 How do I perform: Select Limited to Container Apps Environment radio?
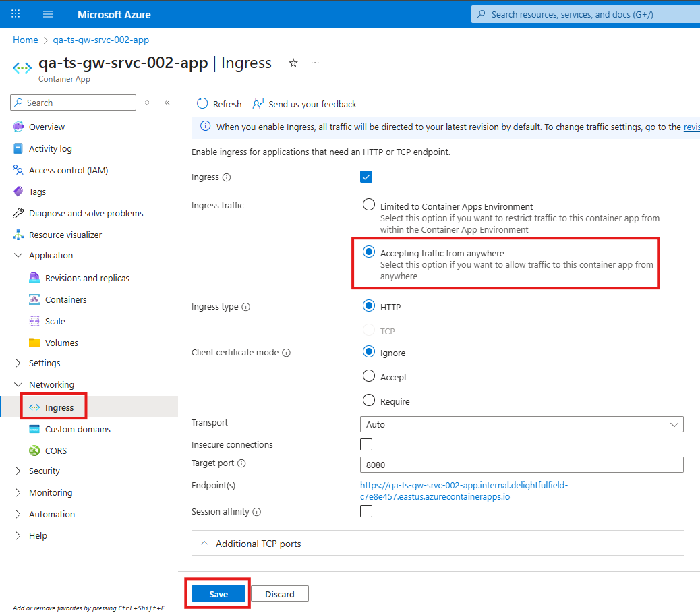[369, 204]
